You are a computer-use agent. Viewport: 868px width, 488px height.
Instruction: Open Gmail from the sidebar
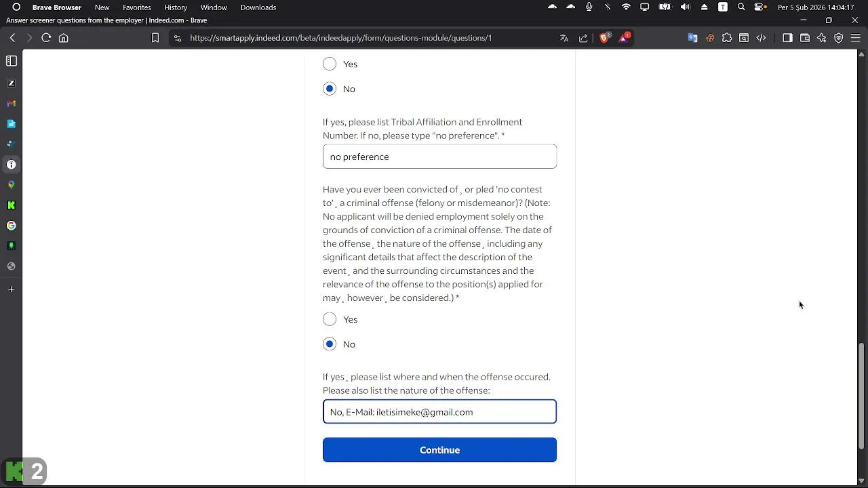pyautogui.click(x=11, y=104)
